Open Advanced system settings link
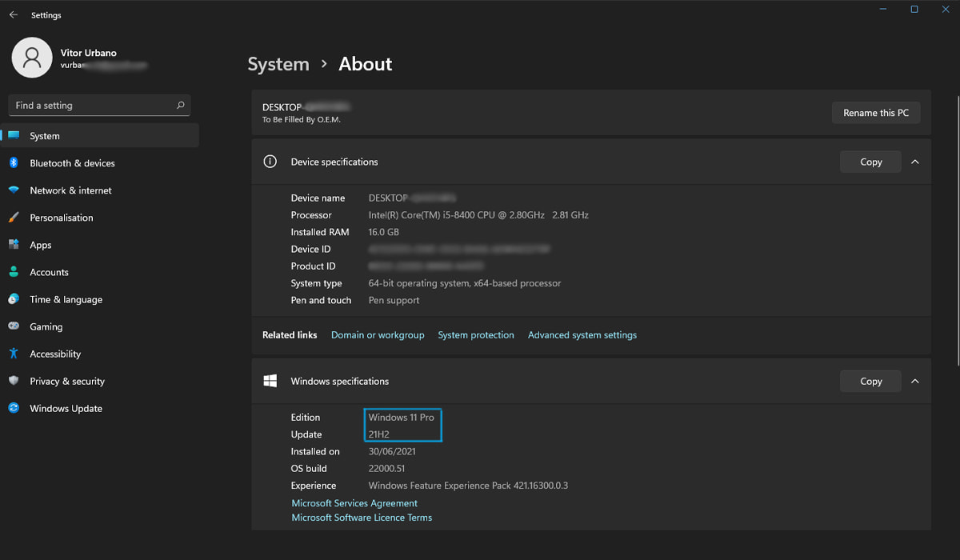This screenshot has width=960, height=560. [x=582, y=335]
